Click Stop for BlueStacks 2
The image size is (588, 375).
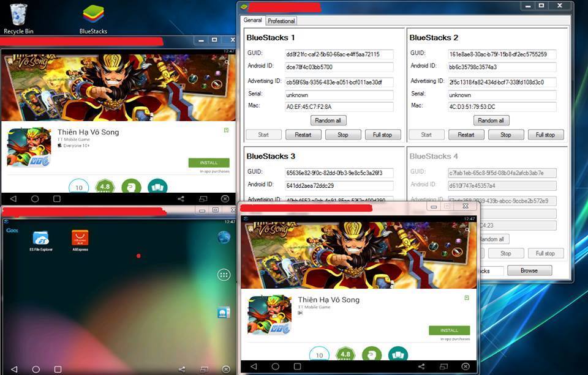(x=506, y=135)
